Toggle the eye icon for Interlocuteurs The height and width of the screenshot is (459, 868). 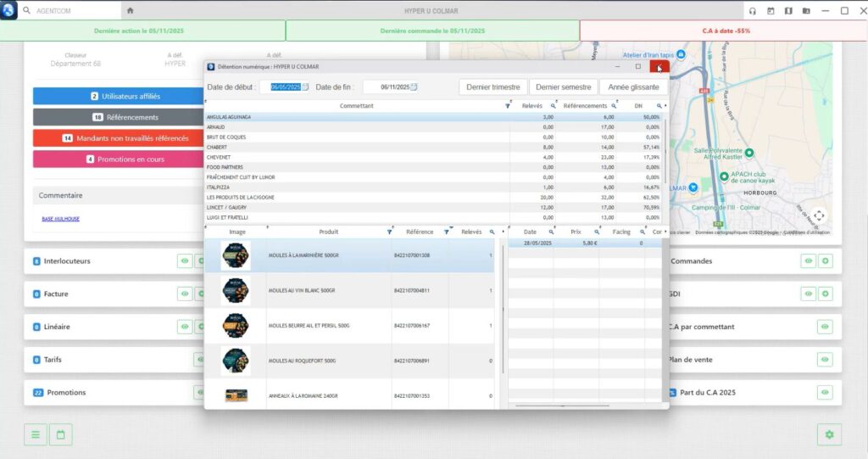pos(185,261)
